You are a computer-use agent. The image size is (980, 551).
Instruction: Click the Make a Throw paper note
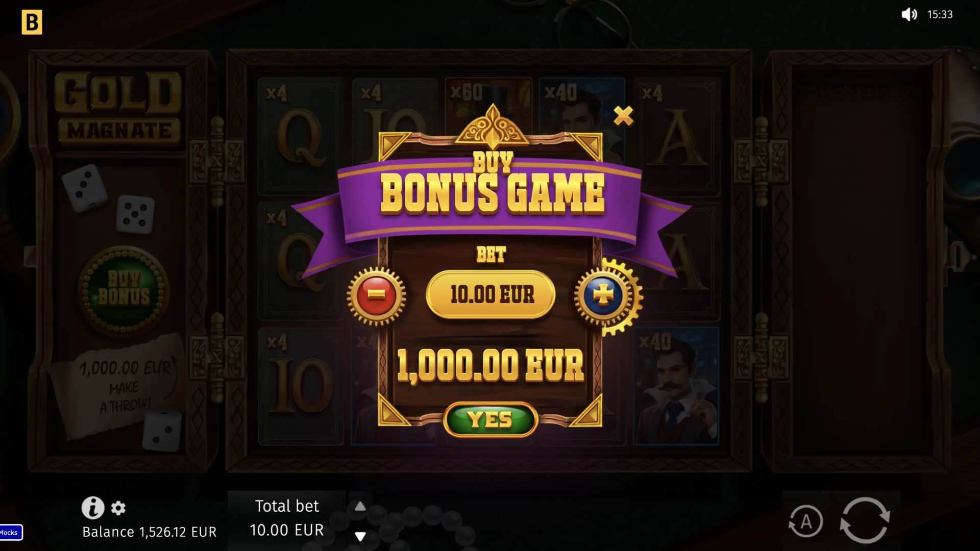coord(119,386)
